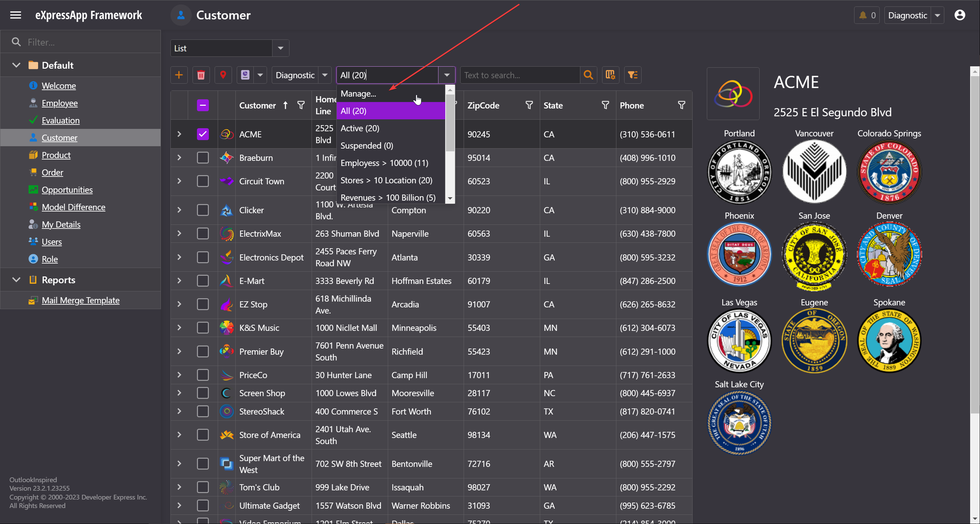This screenshot has width=980, height=524.
Task: Uncheck the ACME row checkbox
Action: click(x=203, y=134)
